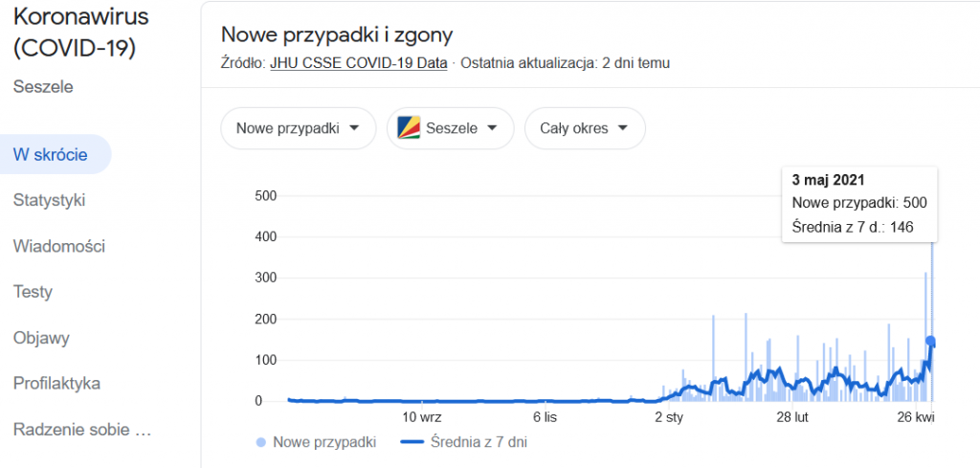Open the Cały okres time range dropdown
This screenshot has height=468, width=980.
[584, 128]
